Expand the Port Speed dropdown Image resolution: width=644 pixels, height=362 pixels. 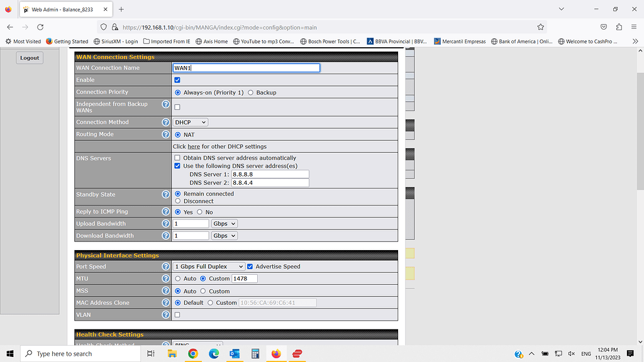tap(209, 266)
